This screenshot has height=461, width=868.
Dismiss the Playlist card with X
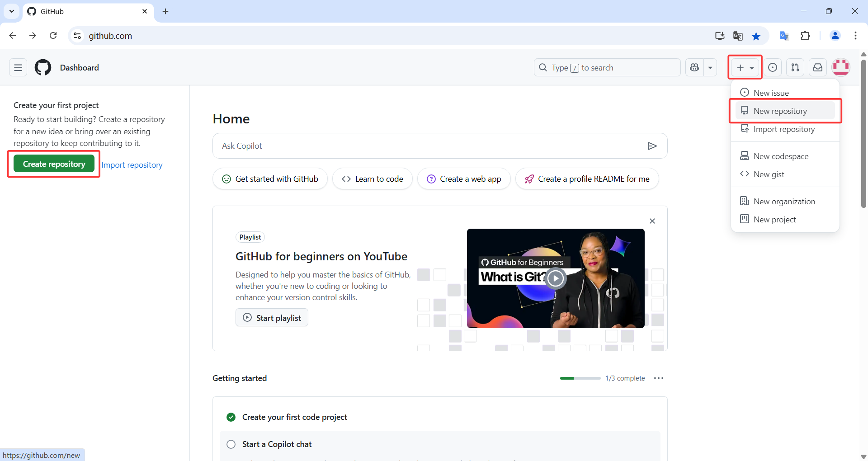click(x=652, y=221)
